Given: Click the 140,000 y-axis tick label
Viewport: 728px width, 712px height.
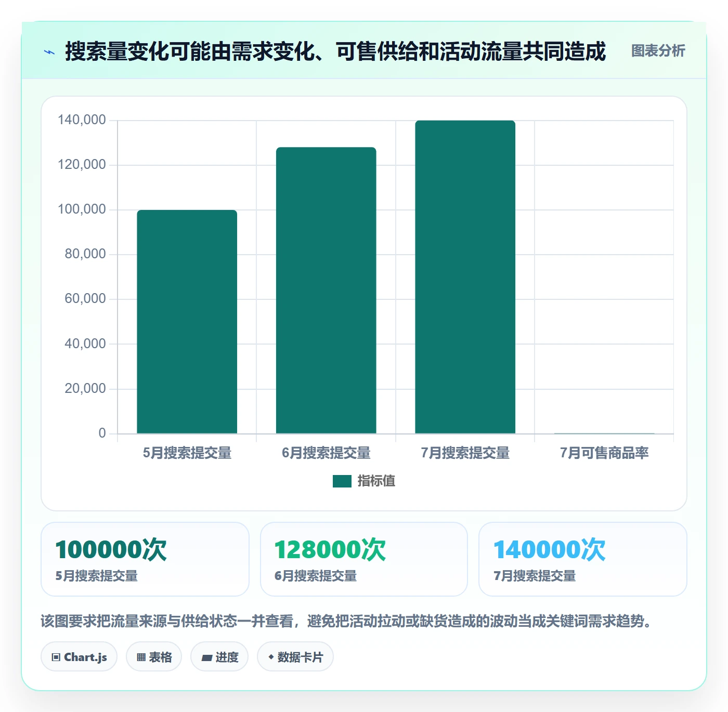Looking at the screenshot, I should pyautogui.click(x=82, y=120).
